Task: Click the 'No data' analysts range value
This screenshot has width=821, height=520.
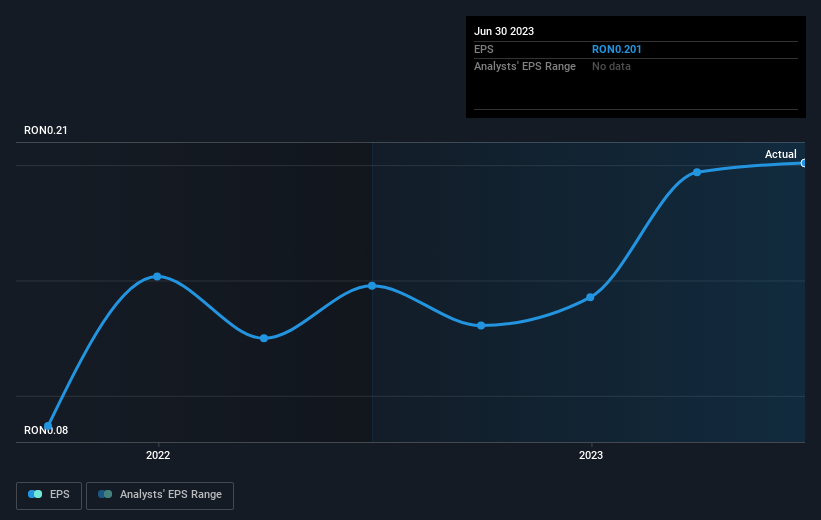Action: coord(611,67)
